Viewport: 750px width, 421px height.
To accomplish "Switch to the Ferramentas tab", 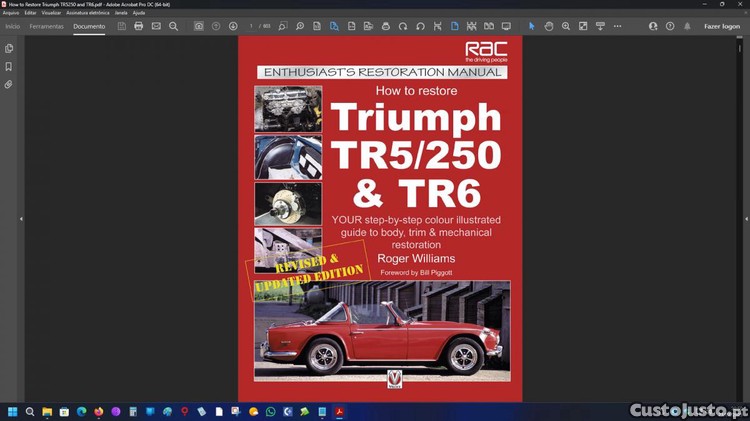I will pos(46,26).
